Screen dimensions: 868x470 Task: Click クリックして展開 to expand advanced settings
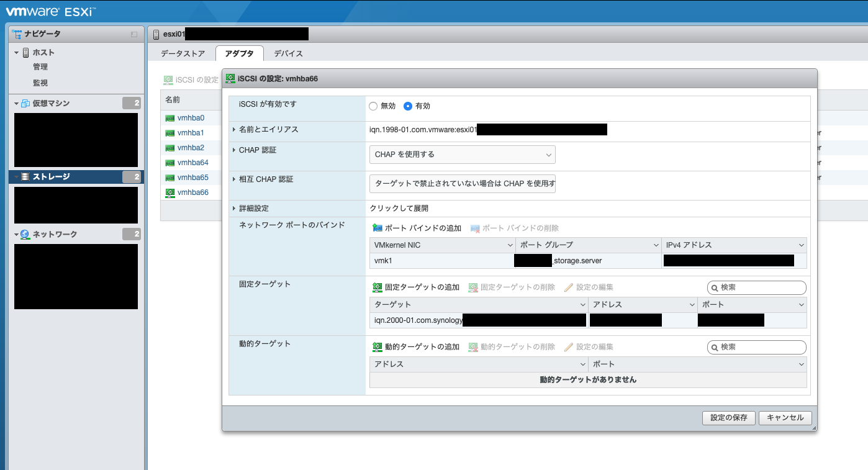coord(399,209)
